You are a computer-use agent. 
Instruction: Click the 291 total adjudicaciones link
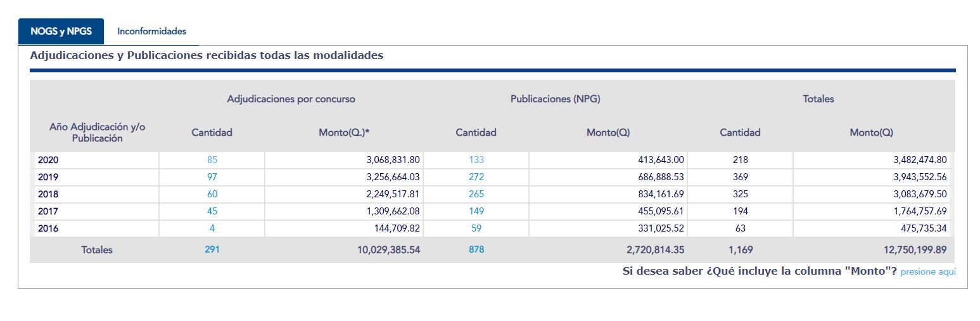pos(212,250)
